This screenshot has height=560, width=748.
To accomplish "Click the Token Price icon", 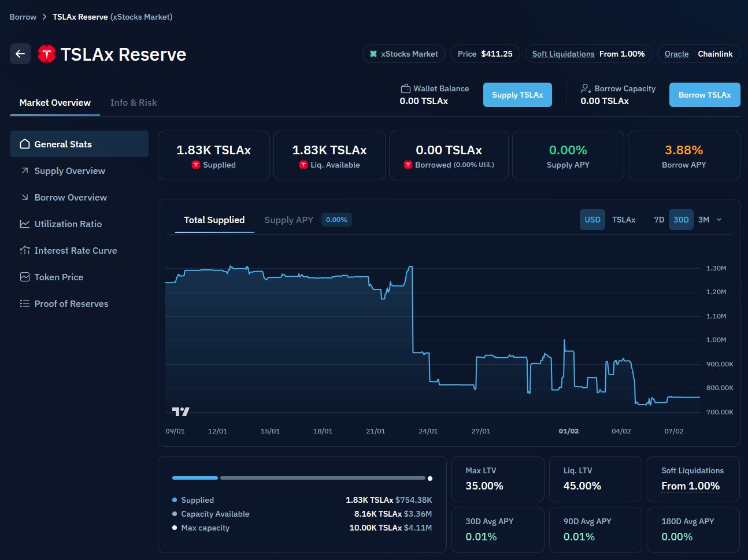I will [25, 277].
